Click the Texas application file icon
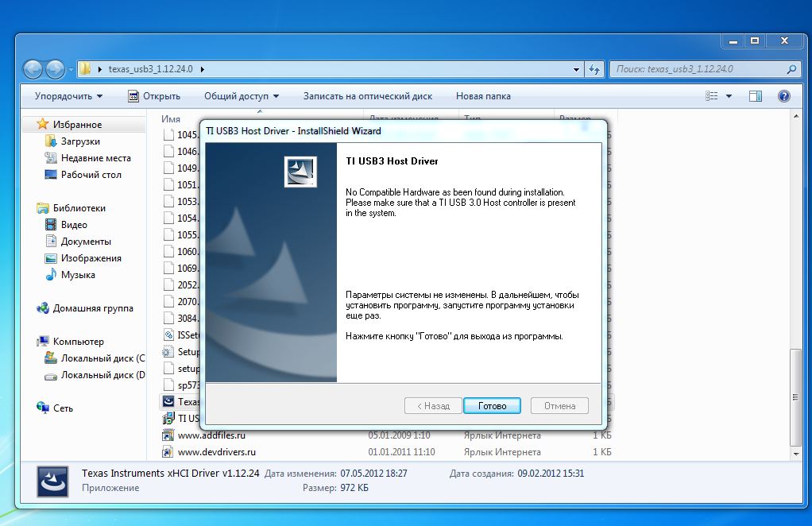Screen dimensions: 812x526 tap(168, 402)
